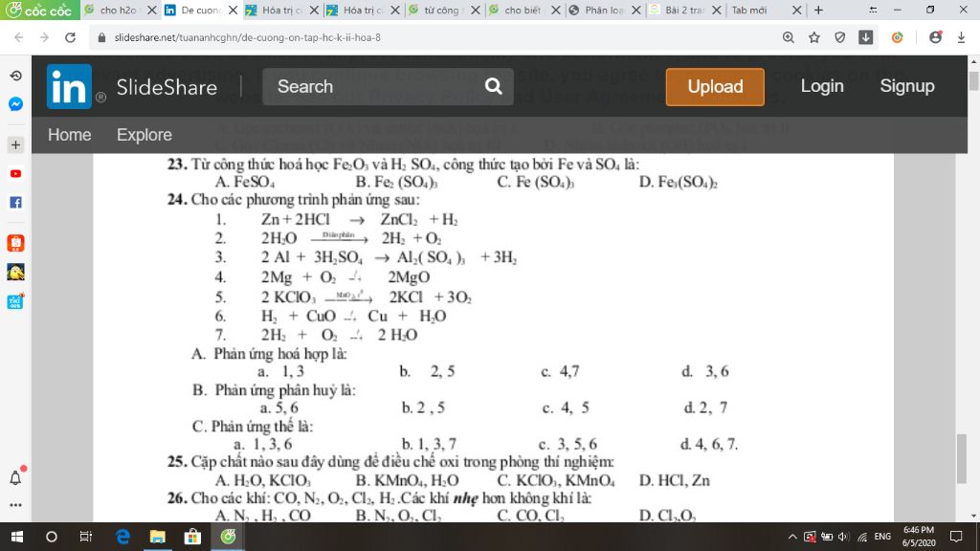Switch ENG input language
980x551 pixels.
pos(882,537)
